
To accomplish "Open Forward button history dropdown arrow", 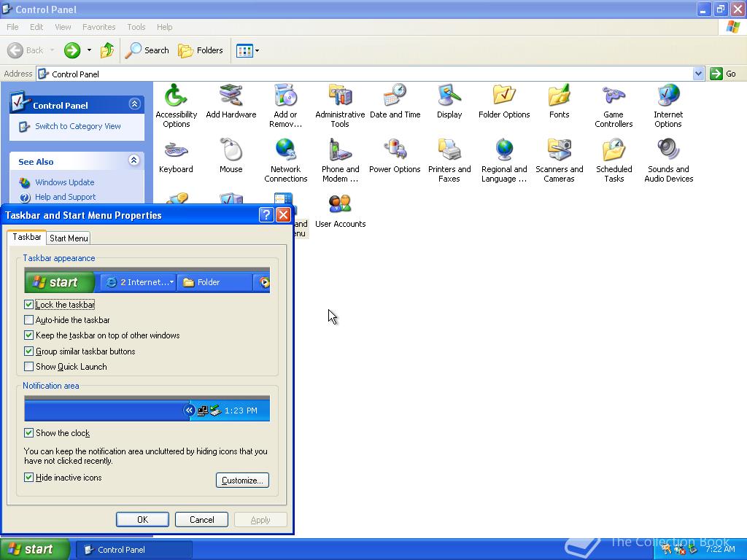I will (x=89, y=50).
